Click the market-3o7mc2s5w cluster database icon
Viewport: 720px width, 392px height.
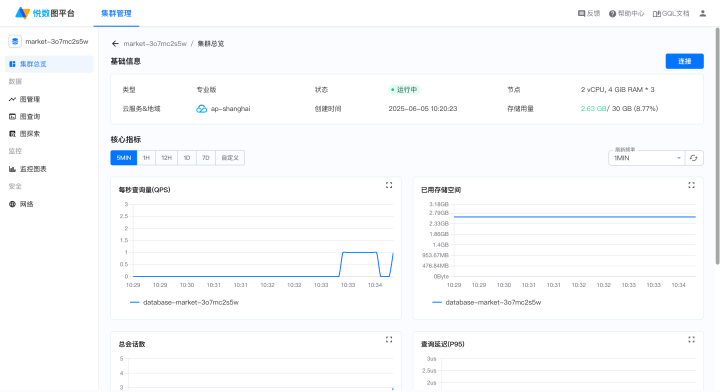coord(15,41)
